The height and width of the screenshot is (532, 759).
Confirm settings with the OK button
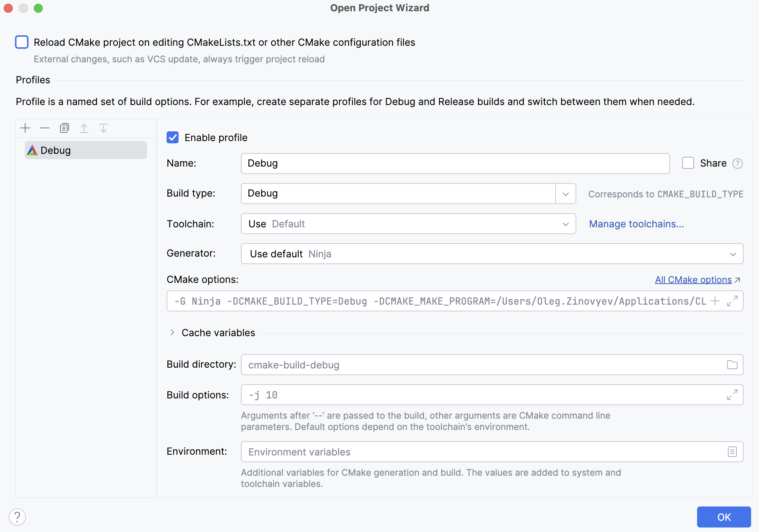723,517
